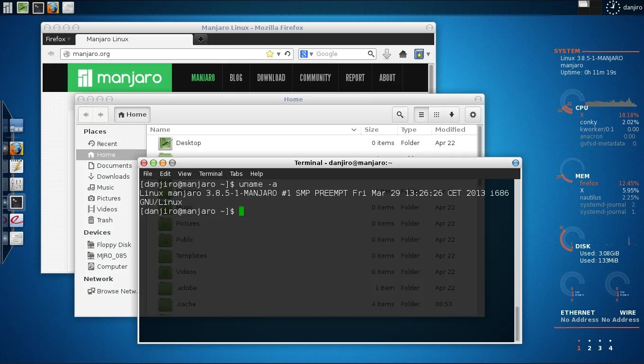Open Floppy Disk under Devices
Screen dimensions: 644x364
point(111,245)
